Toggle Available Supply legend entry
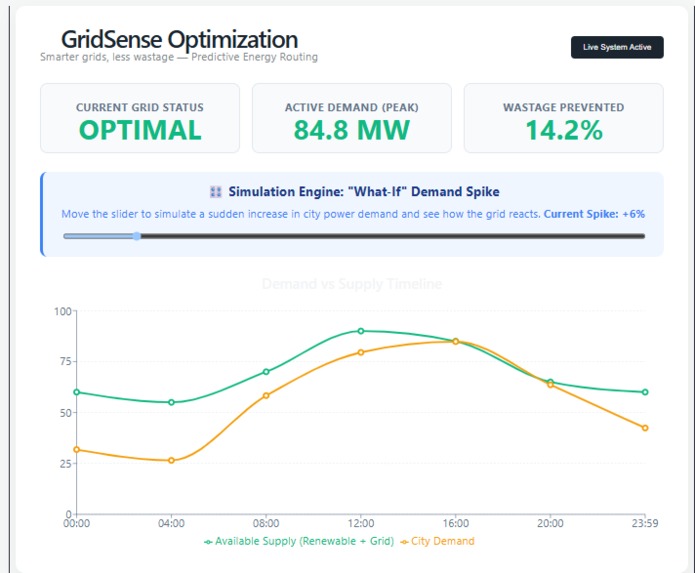 click(299, 542)
